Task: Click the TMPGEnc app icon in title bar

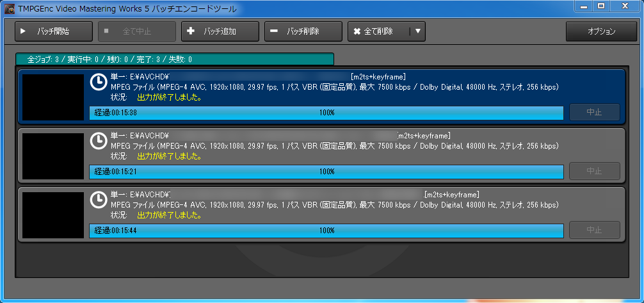Action: [x=10, y=8]
